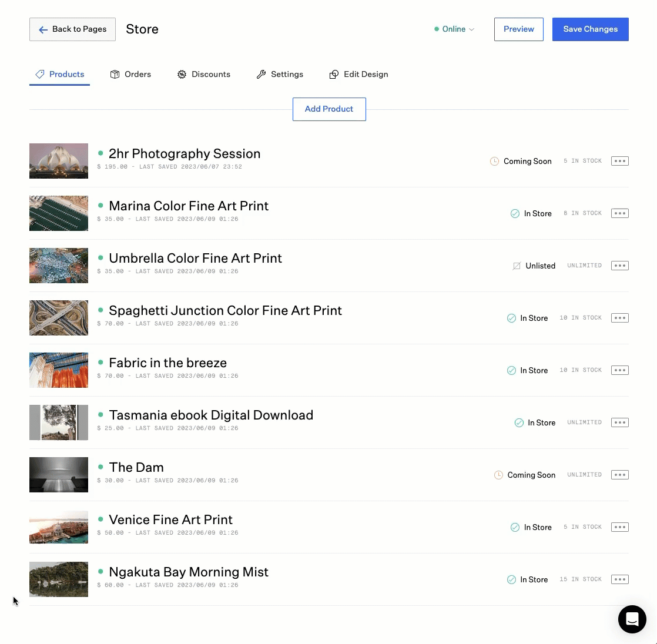Viewport: 657px width, 644px height.
Task: Toggle Coming Soon status for 2hr Photography Session
Action: [521, 161]
